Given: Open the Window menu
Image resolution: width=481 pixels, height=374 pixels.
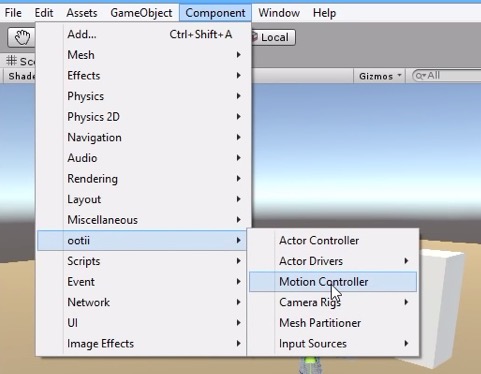Looking at the screenshot, I should coord(279,13).
